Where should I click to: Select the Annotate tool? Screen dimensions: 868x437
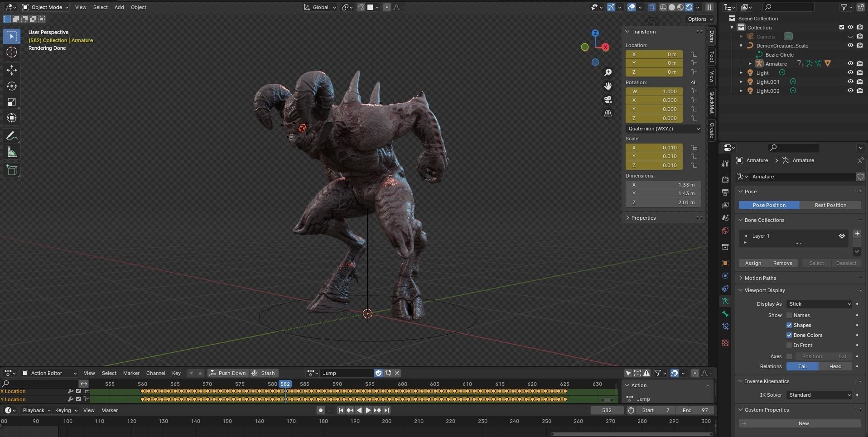pyautogui.click(x=12, y=136)
